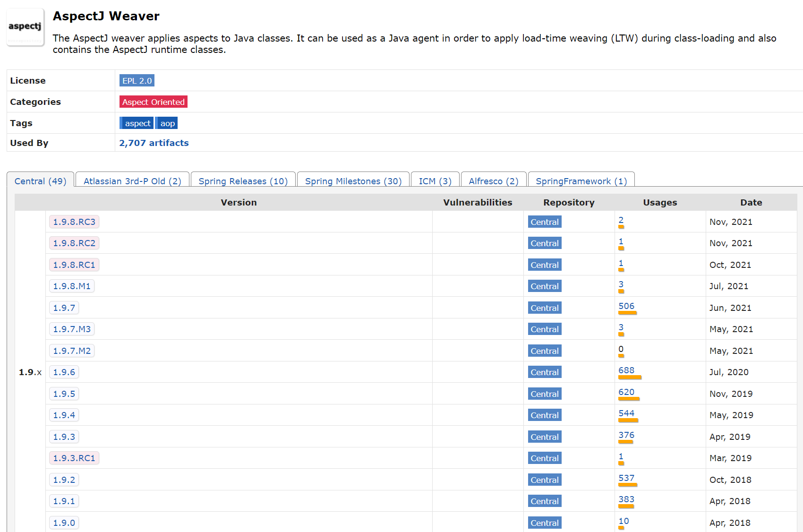
Task: Open version 1.9.3
Action: [x=64, y=437]
